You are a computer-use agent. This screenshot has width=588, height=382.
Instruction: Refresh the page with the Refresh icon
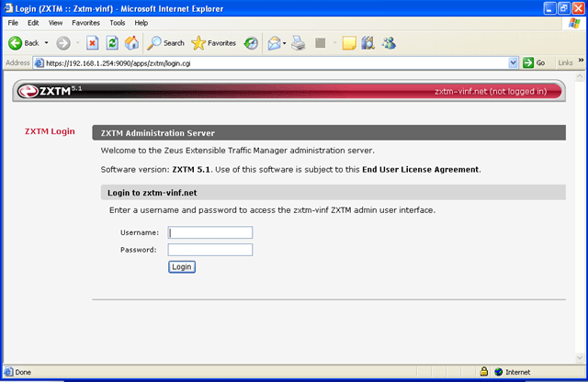112,43
